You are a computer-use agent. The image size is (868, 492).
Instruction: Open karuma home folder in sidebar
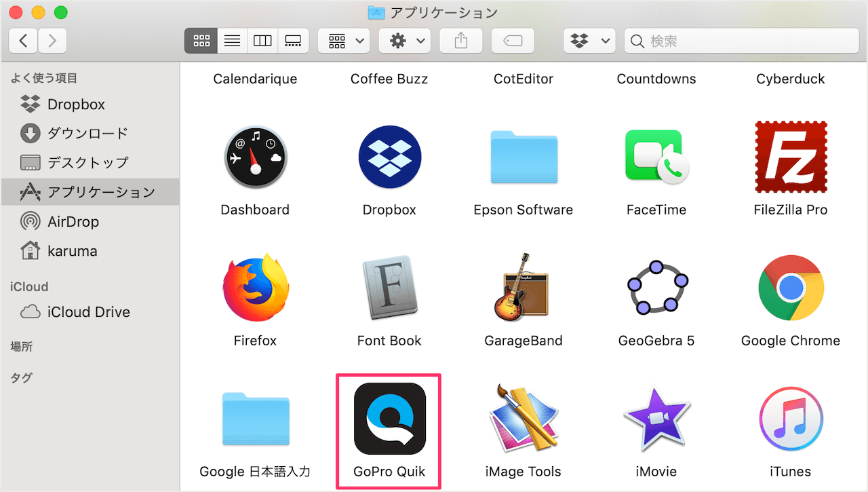click(90, 251)
